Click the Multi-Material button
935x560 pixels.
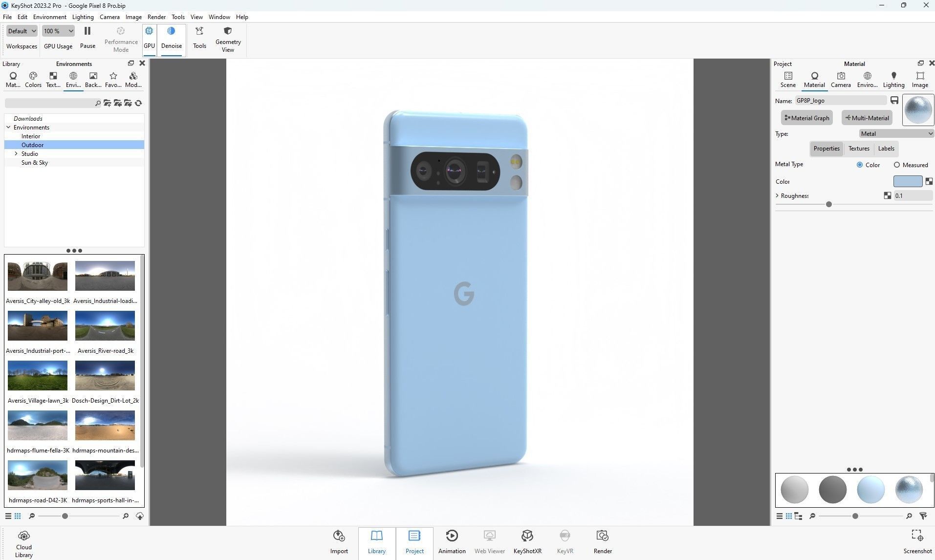click(x=867, y=118)
